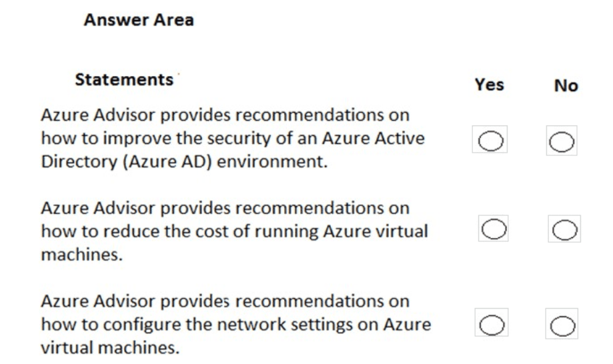
Task: Click the Statements column header
Action: [124, 80]
